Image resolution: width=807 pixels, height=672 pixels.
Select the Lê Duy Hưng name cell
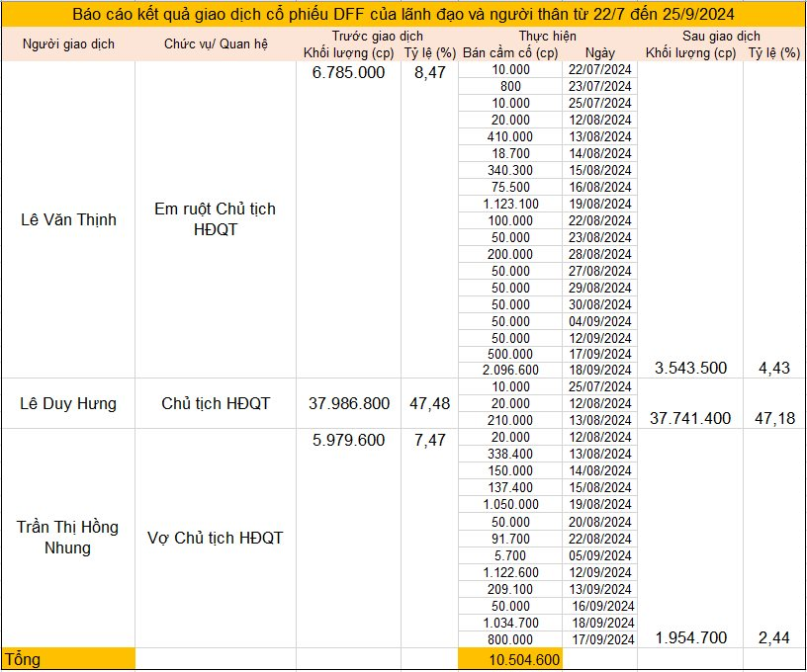click(68, 403)
